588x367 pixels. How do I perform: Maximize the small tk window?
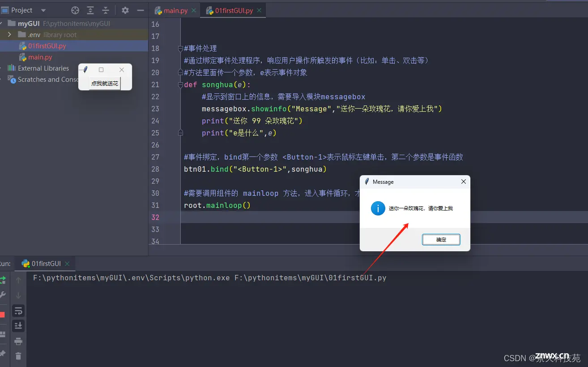(101, 70)
